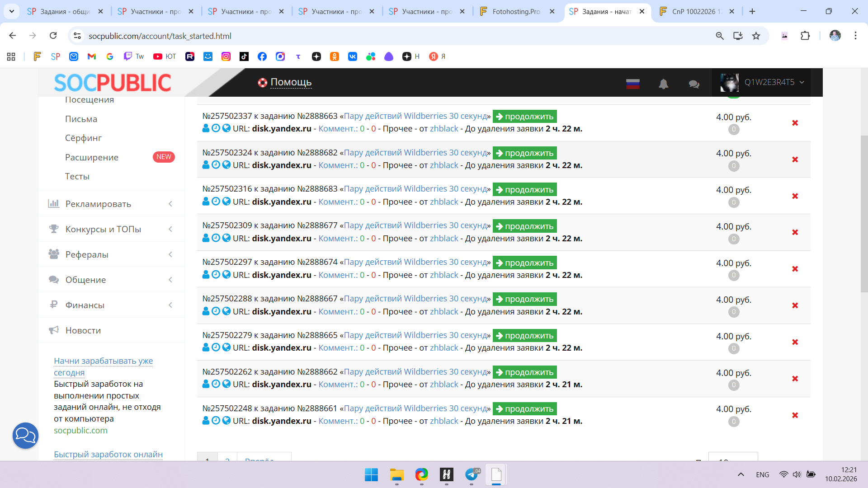
Task: Open the Сёрфинг sidebar menu item
Action: tap(83, 138)
